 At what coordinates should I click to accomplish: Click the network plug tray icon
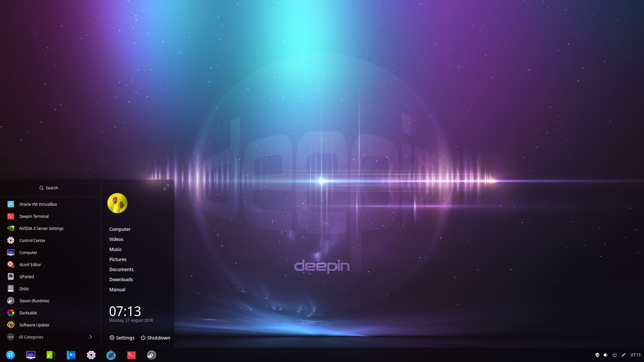point(624,355)
